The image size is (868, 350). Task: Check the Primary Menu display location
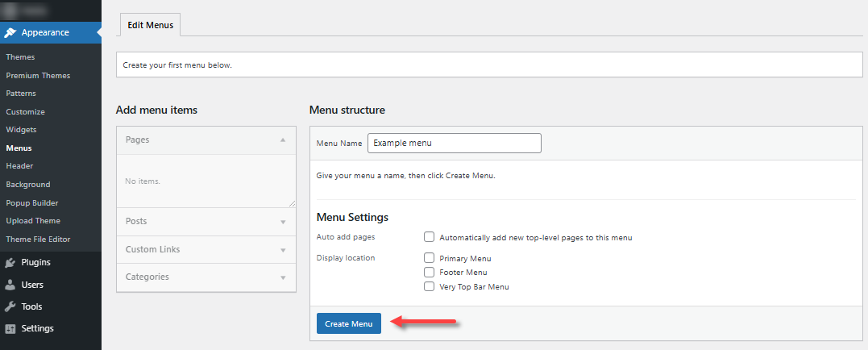click(x=430, y=258)
